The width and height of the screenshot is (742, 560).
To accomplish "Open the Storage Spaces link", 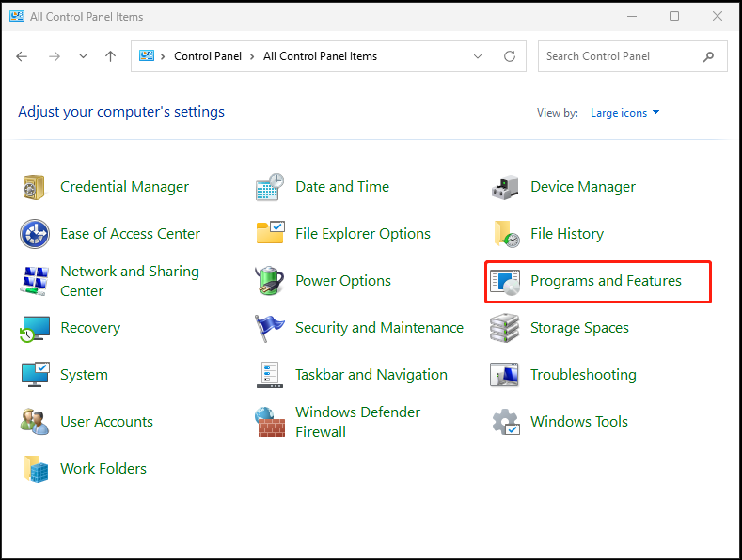I will pos(579,328).
